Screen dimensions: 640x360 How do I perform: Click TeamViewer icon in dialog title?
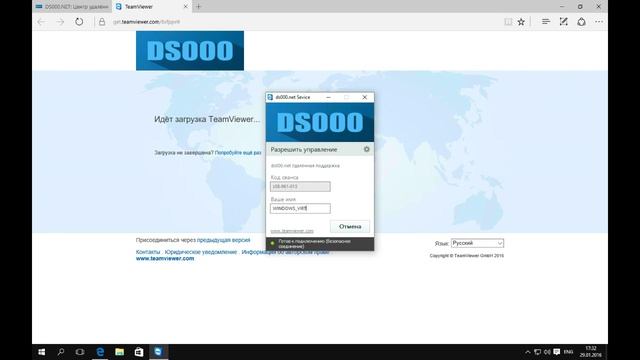point(270,97)
